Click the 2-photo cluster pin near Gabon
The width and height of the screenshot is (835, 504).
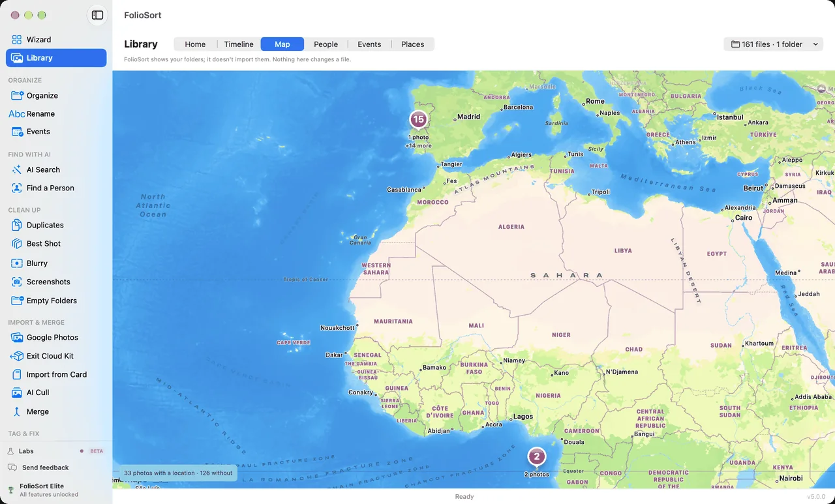tap(537, 457)
